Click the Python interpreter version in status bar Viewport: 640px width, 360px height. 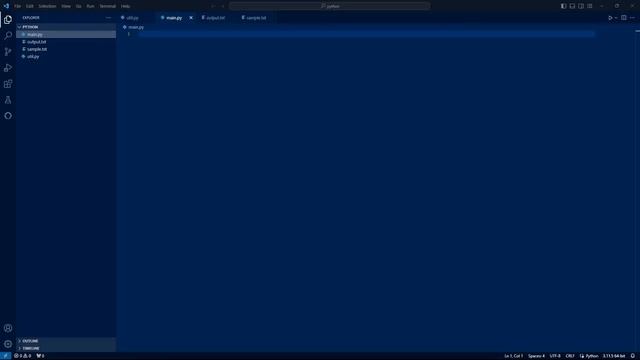(x=614, y=356)
